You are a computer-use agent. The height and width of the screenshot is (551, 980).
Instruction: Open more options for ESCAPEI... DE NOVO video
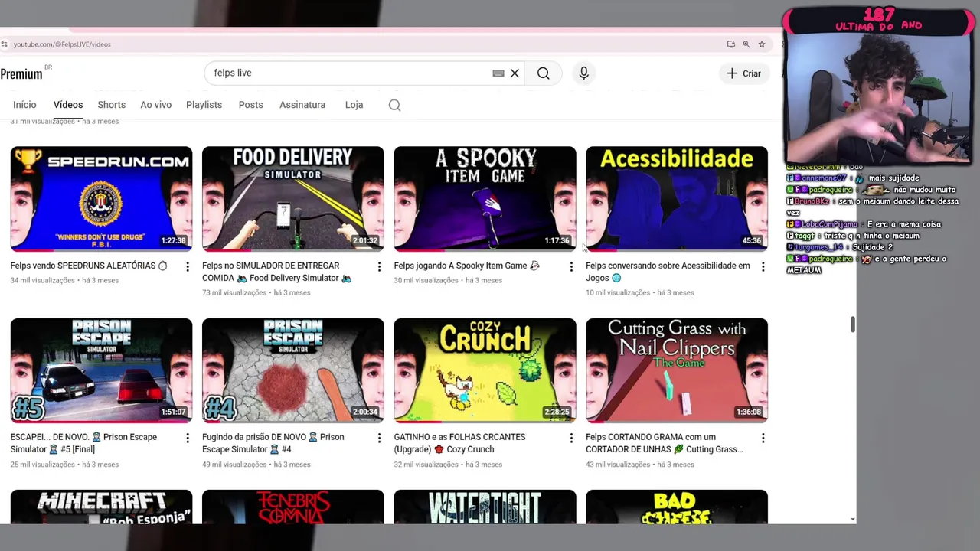pos(188,438)
